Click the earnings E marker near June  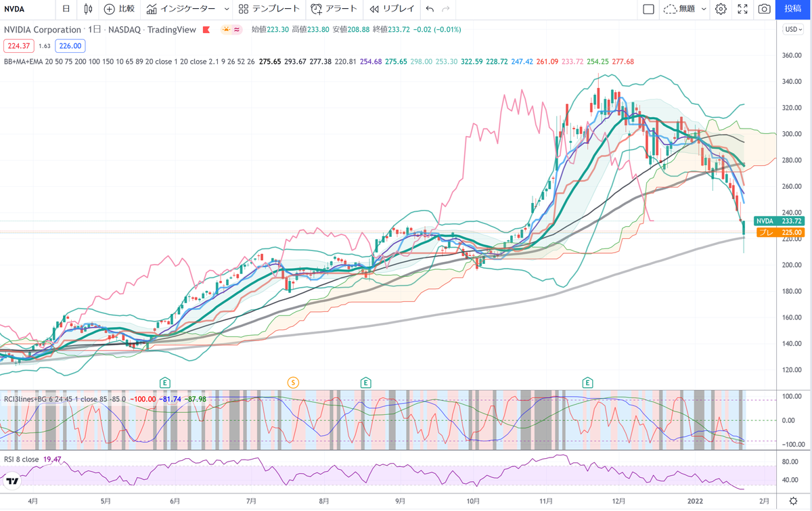pos(164,382)
